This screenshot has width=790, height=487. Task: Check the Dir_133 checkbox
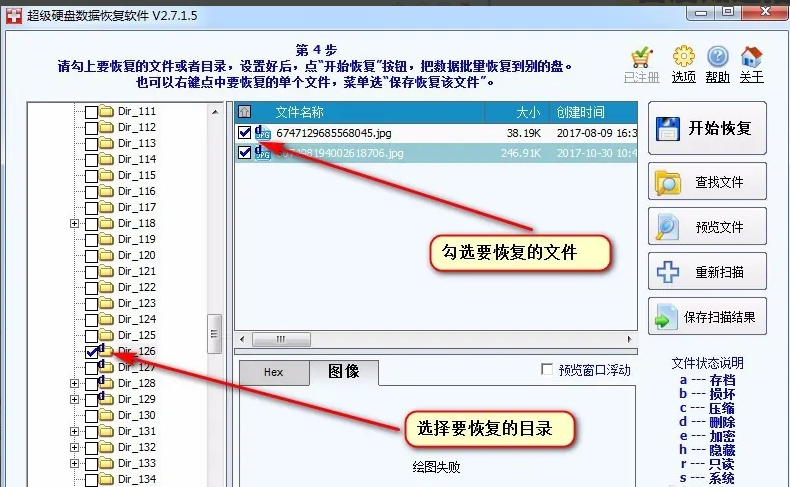pyautogui.click(x=91, y=464)
